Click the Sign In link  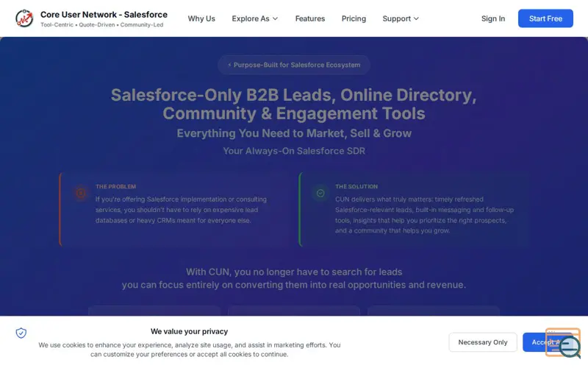(493, 18)
